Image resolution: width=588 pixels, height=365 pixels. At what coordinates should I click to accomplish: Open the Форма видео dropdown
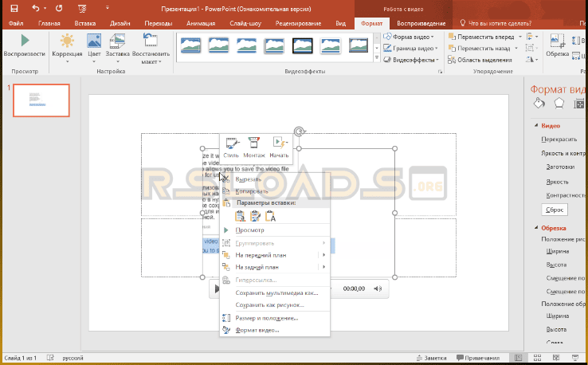click(x=409, y=37)
